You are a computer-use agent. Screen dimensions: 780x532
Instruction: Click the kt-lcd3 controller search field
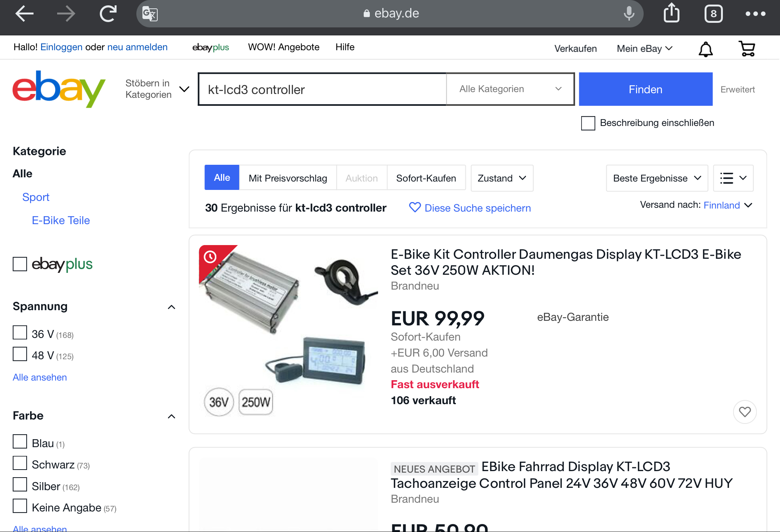click(322, 89)
